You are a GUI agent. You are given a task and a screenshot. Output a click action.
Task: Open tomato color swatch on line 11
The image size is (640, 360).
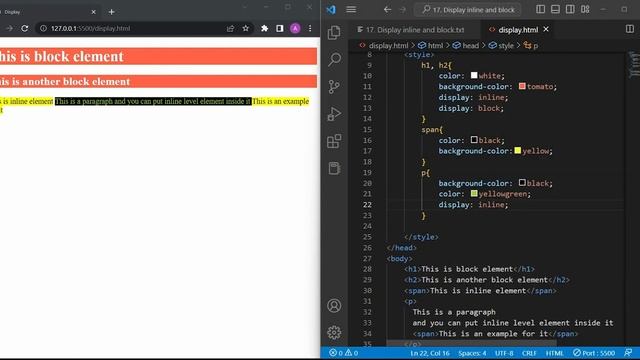(522, 86)
